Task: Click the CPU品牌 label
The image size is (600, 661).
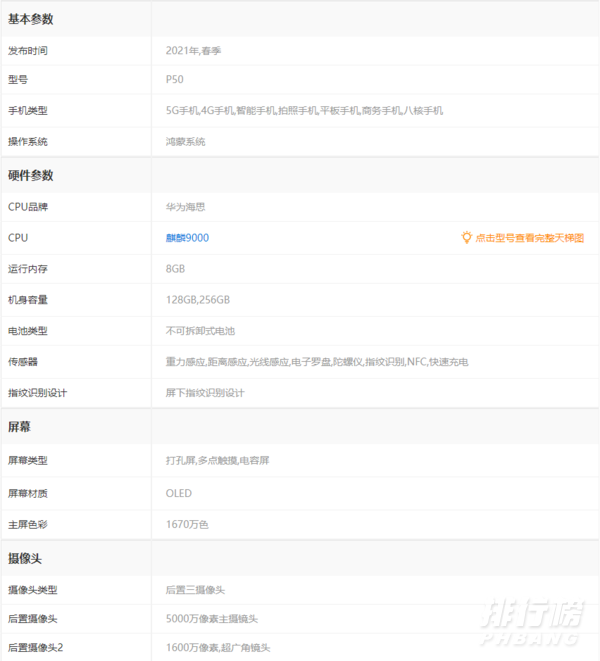Action: 28,207
